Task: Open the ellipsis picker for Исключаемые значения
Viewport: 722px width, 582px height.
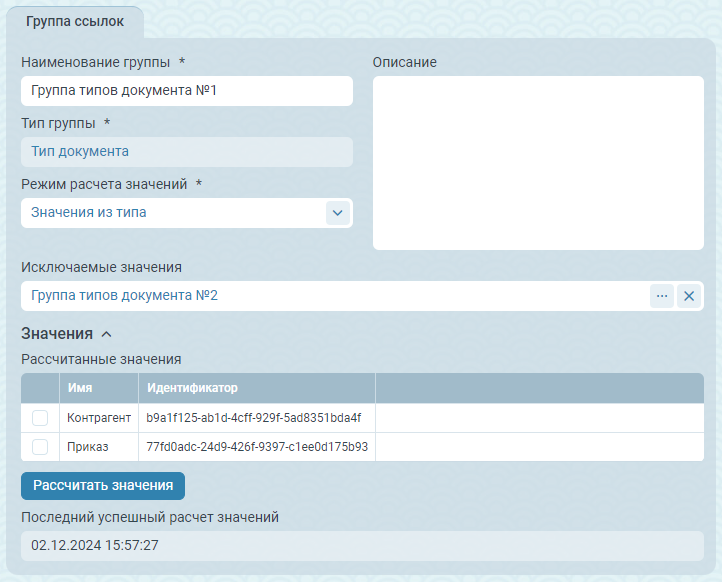Action: tap(661, 296)
